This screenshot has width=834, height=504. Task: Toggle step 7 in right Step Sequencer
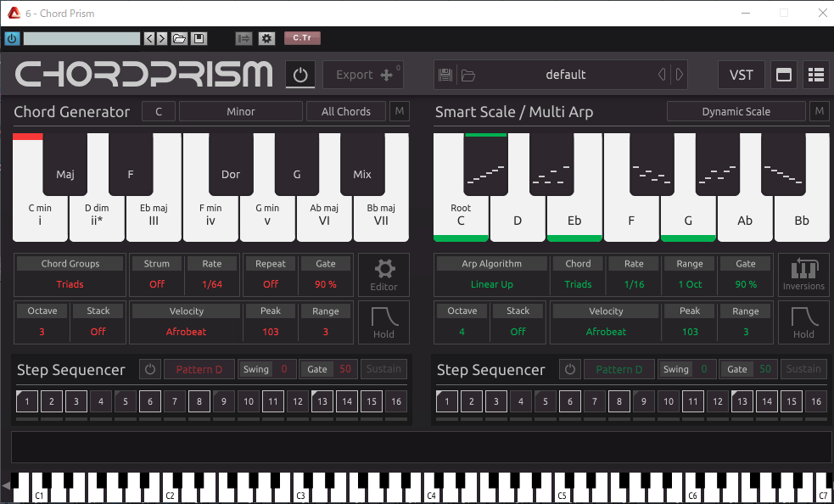coord(594,401)
